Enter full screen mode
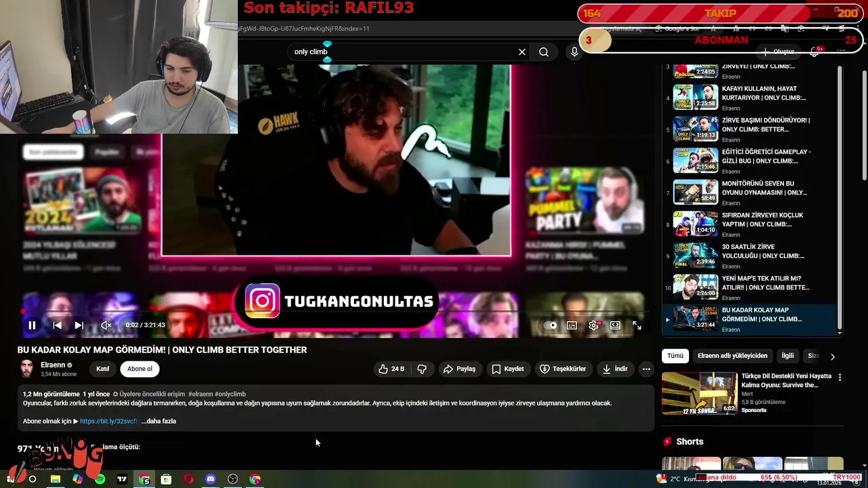The image size is (868, 488). (x=637, y=325)
